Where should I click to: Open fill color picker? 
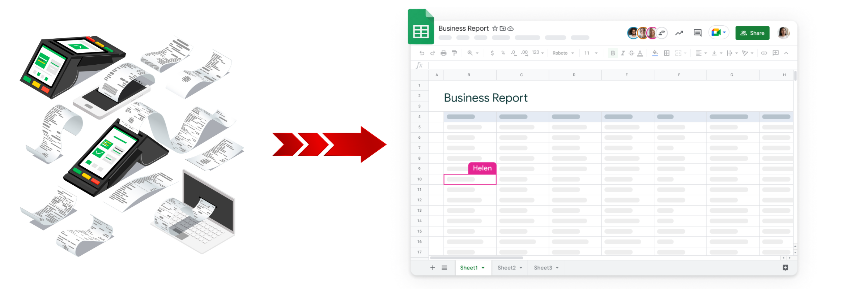pos(655,53)
